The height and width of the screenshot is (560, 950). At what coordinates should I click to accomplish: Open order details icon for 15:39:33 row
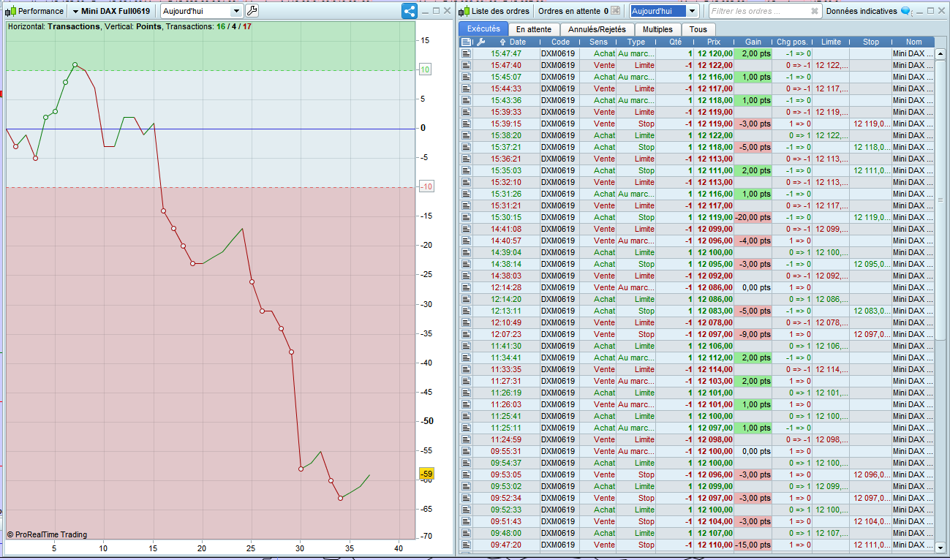(466, 112)
